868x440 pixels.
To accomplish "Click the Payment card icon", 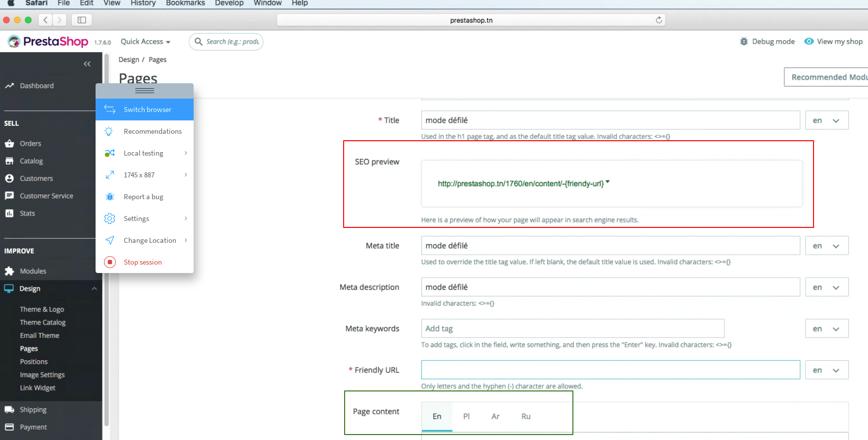I will tap(9, 427).
